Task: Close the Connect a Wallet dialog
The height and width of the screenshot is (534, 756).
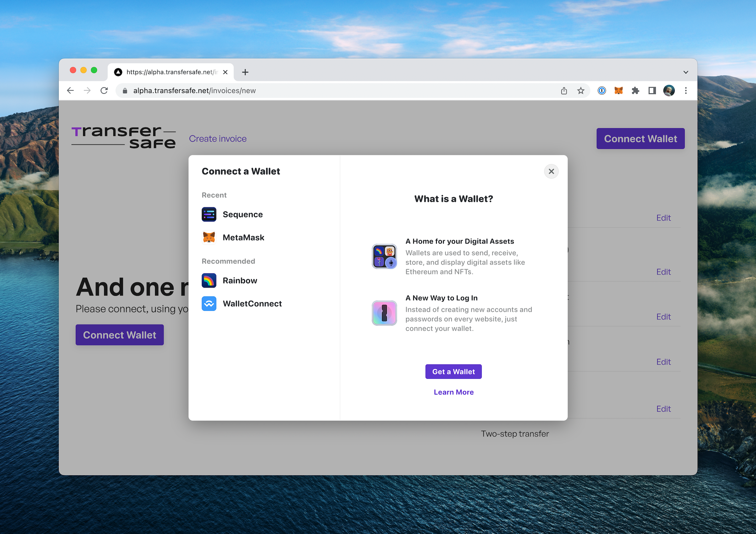Action: tap(551, 171)
